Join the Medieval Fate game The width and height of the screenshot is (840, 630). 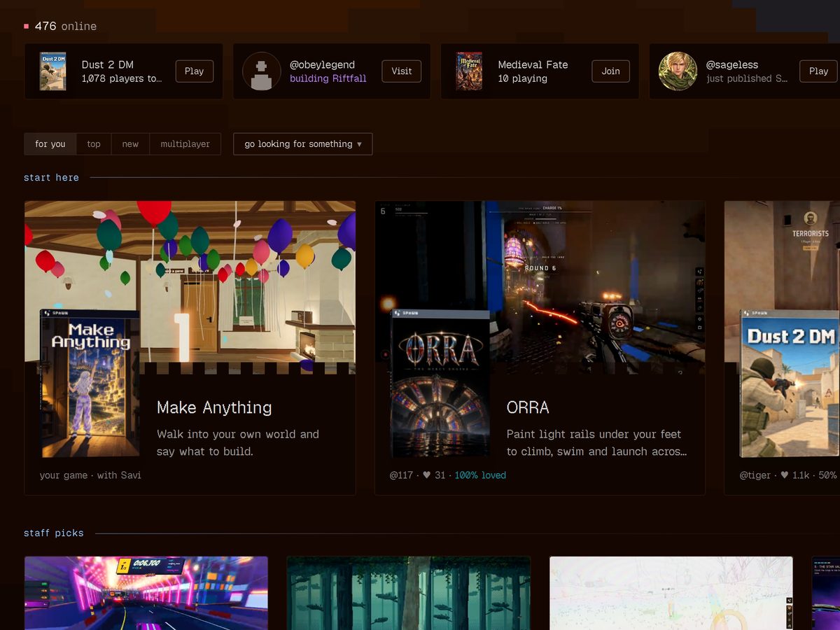point(610,71)
